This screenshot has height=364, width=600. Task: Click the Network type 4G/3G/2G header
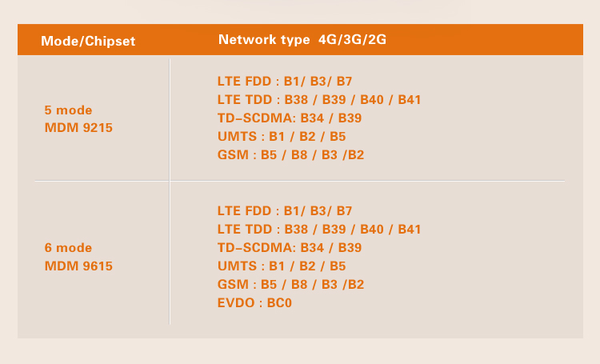302,39
